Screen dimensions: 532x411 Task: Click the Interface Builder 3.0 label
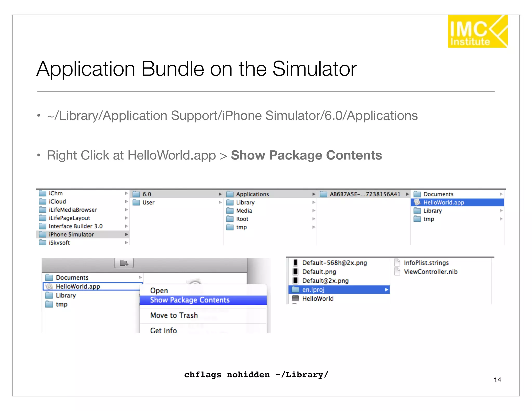pos(76,226)
